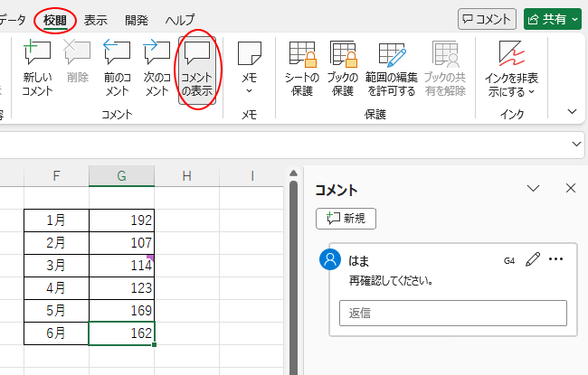588x375 pixels.
Task: Select cell containing 169
Action: pyautogui.click(x=121, y=311)
